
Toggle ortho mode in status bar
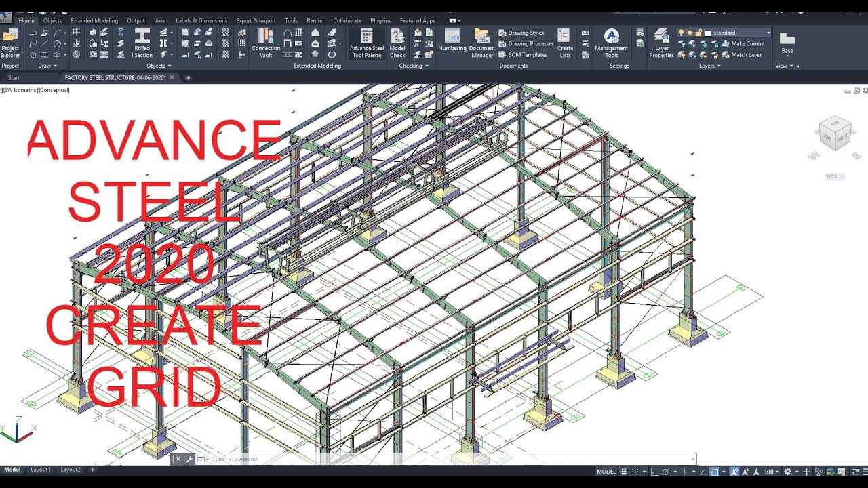pos(654,471)
